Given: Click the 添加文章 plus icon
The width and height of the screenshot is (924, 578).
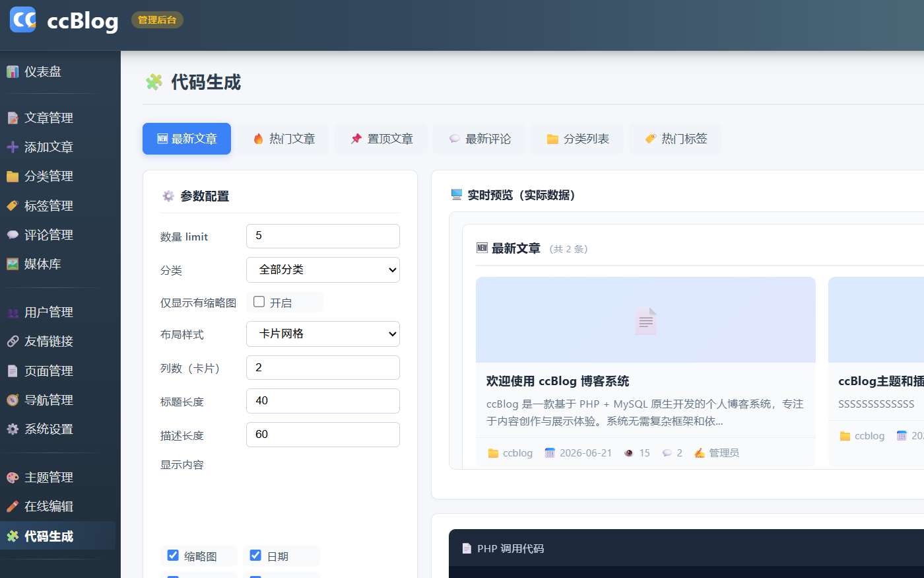Looking at the screenshot, I should 13,147.
